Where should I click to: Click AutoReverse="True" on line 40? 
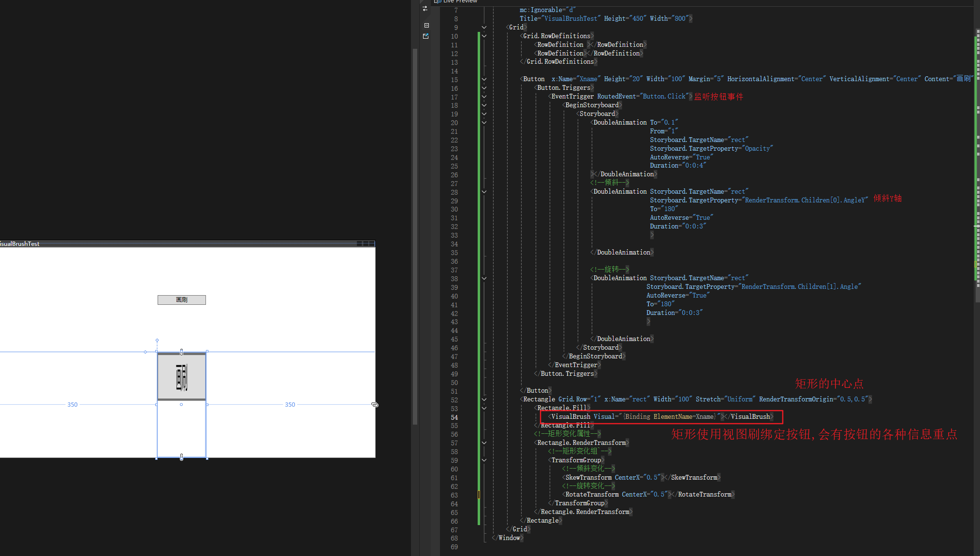[678, 295]
